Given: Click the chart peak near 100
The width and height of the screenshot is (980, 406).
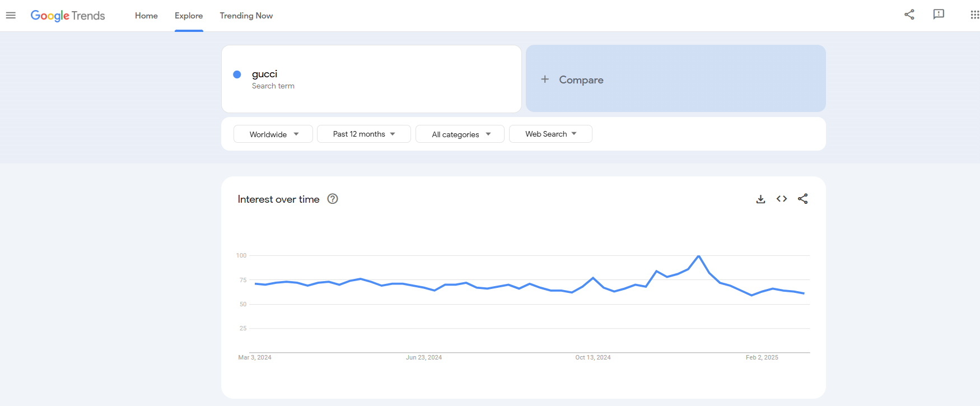Looking at the screenshot, I should point(698,256).
